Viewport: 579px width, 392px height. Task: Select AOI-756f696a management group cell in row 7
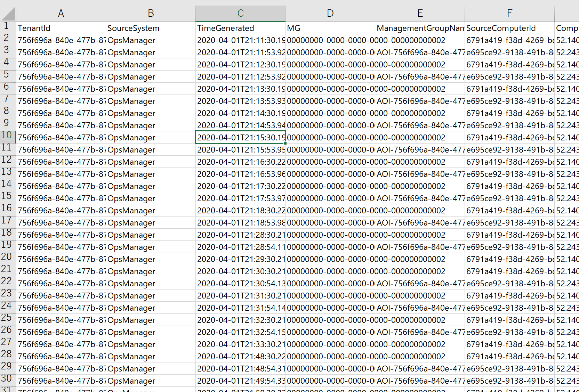tap(420, 101)
